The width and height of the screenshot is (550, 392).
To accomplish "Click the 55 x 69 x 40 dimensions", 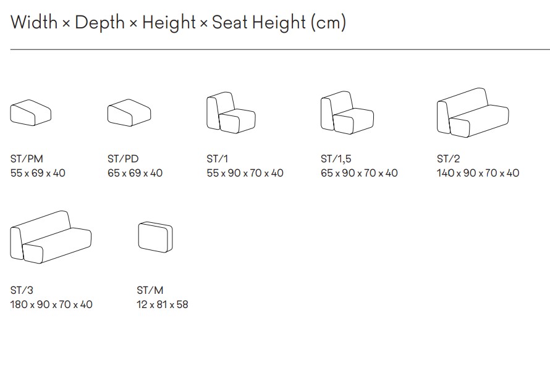I will tap(38, 173).
